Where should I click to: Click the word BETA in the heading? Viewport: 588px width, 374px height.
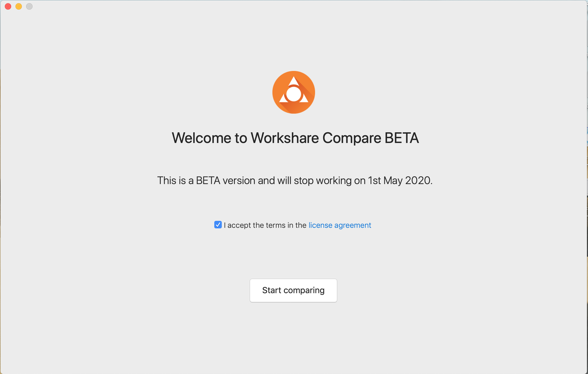pyautogui.click(x=402, y=138)
